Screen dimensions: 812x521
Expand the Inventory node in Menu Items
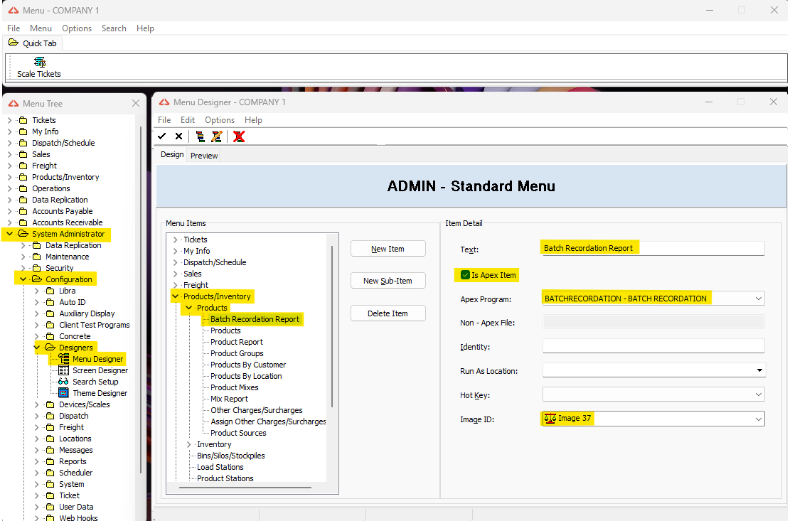coord(188,444)
